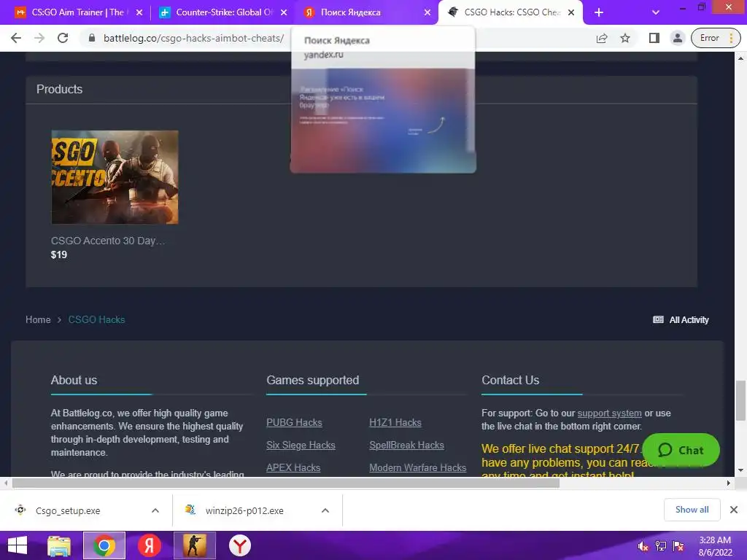Click the About us heading

point(74,380)
